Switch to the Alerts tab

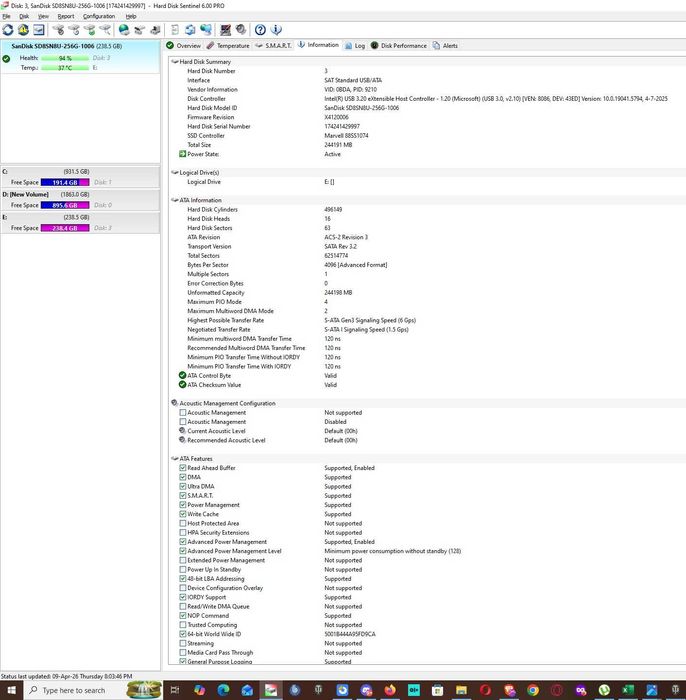[445, 46]
